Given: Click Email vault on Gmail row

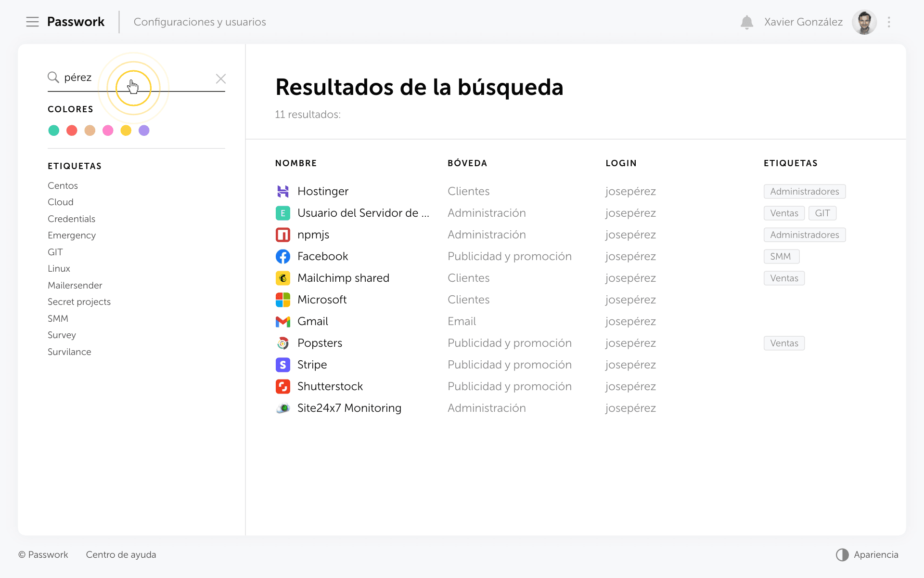Looking at the screenshot, I should pyautogui.click(x=462, y=321).
